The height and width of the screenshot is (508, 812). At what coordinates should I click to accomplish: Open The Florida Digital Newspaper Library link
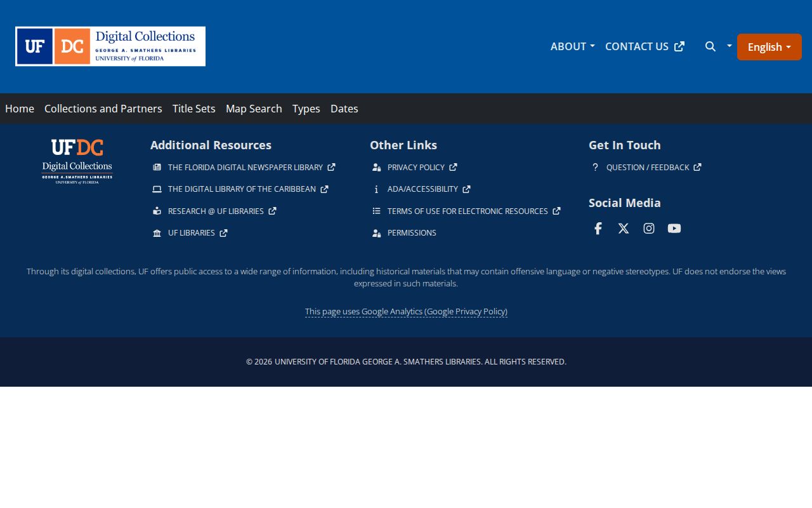251,168
